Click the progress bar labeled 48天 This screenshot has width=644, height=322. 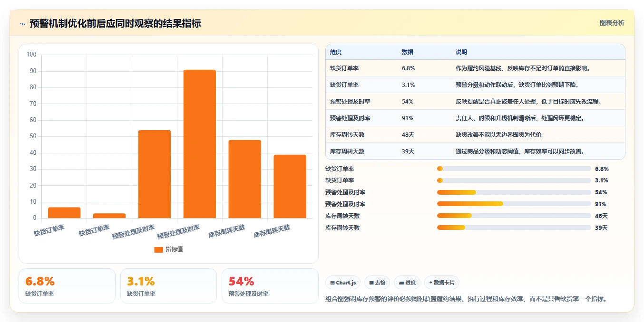tap(514, 216)
